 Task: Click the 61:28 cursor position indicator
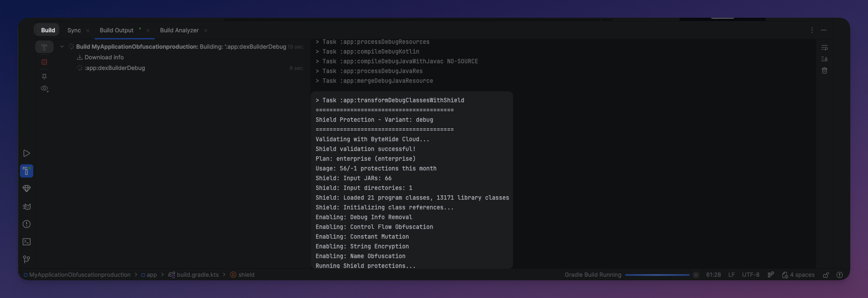point(713,275)
